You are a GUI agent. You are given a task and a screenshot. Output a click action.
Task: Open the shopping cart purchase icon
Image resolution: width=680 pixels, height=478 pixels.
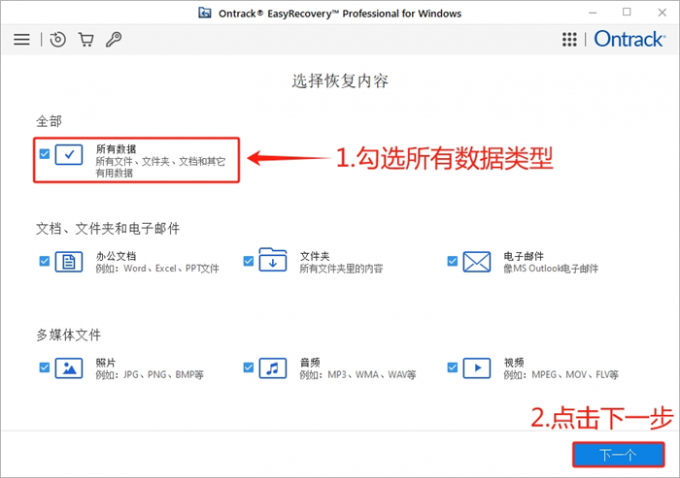[86, 39]
